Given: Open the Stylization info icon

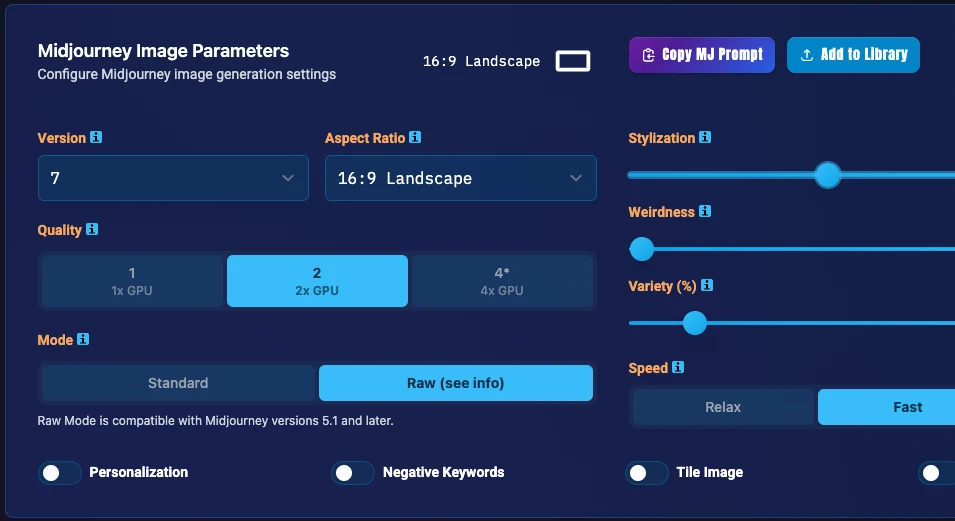Looking at the screenshot, I should point(705,137).
